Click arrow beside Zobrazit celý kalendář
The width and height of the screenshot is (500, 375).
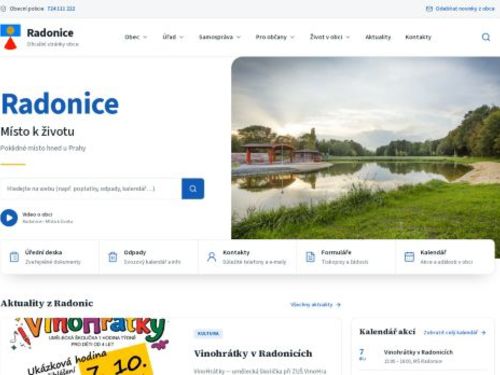484,332
